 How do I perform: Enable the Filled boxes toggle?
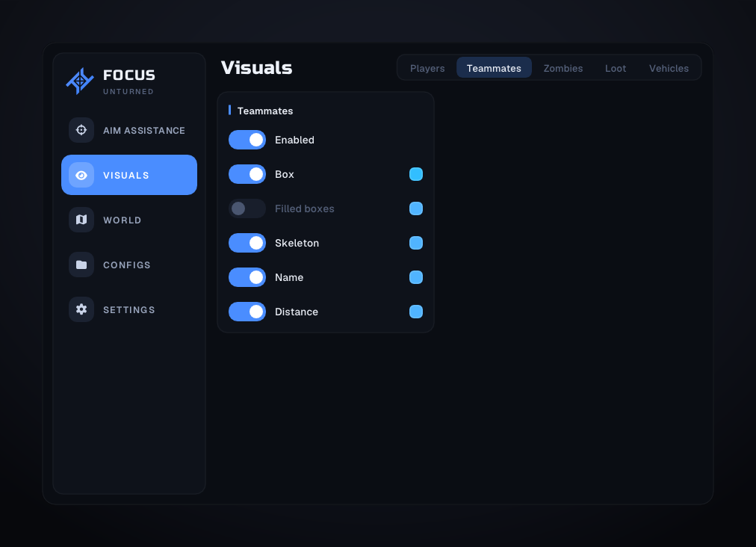pyautogui.click(x=247, y=208)
